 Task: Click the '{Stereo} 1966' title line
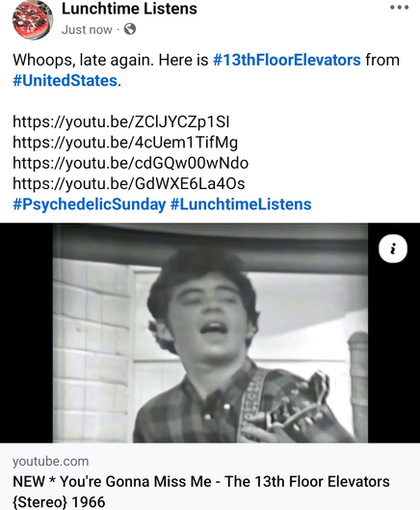pyautogui.click(x=59, y=502)
